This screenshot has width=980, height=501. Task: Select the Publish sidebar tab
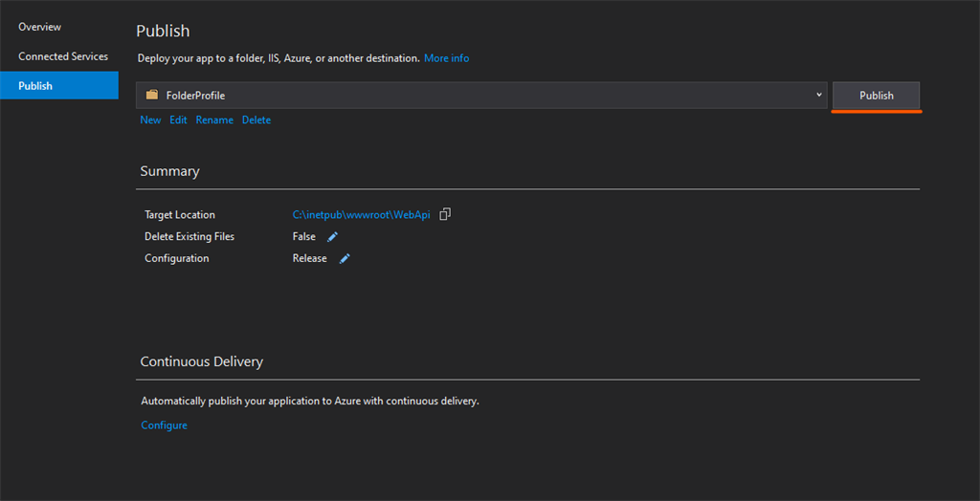(x=35, y=86)
